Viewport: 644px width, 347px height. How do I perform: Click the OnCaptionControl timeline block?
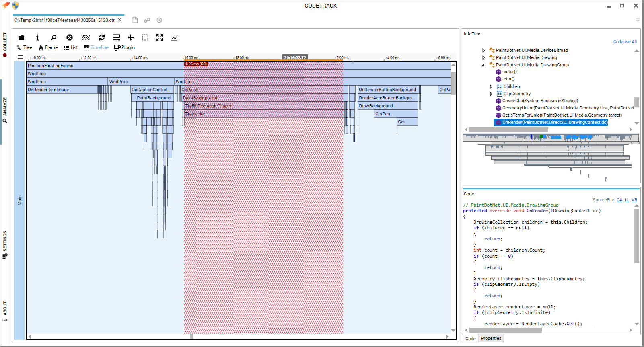coord(152,90)
